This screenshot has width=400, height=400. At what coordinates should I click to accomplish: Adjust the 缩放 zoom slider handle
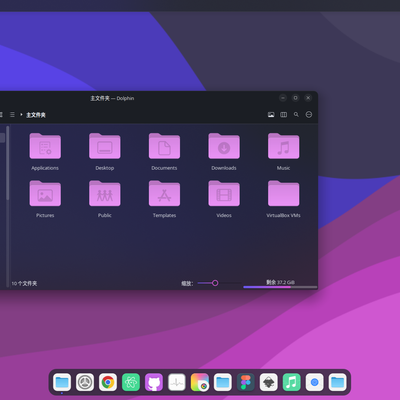coord(215,283)
